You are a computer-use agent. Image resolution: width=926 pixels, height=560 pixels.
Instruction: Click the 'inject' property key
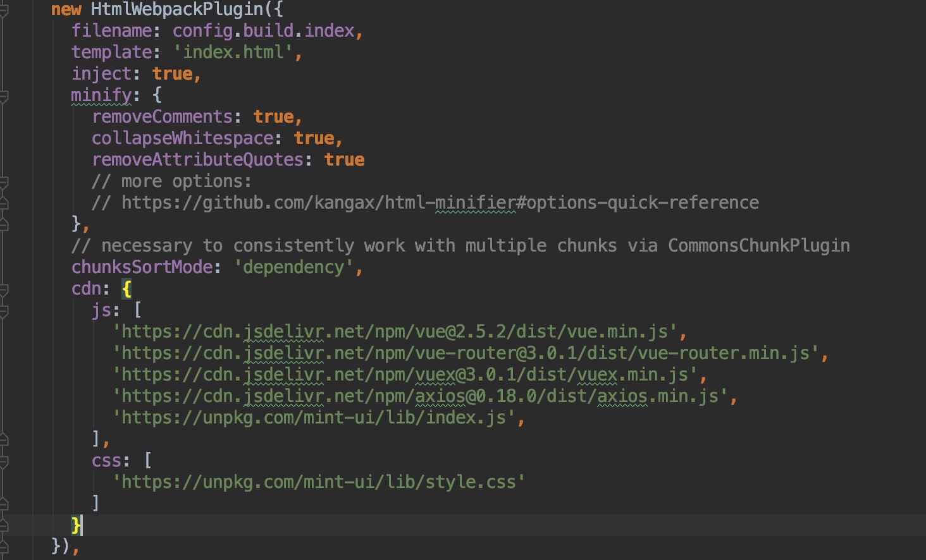coord(101,73)
